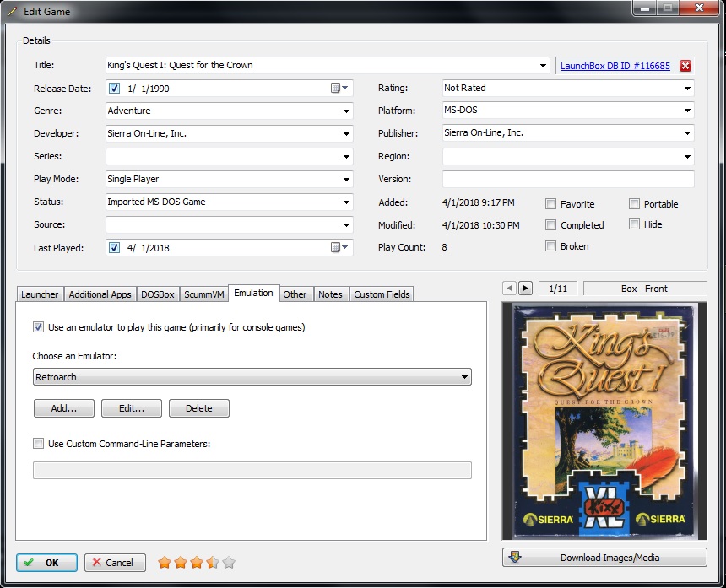This screenshot has height=588, width=726.
Task: Set rating to one star
Action: coord(165,563)
